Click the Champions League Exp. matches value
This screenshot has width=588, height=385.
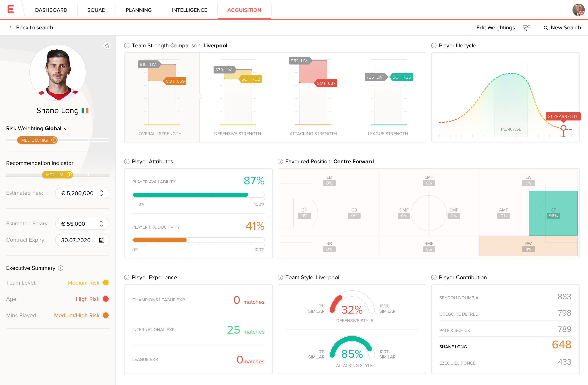249,300
